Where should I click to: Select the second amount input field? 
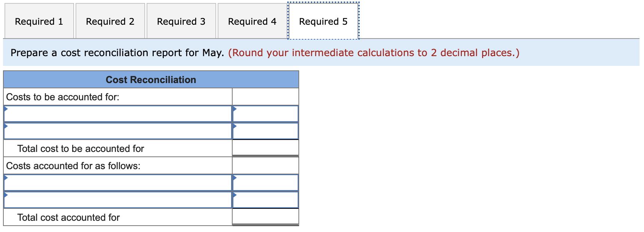click(x=266, y=131)
